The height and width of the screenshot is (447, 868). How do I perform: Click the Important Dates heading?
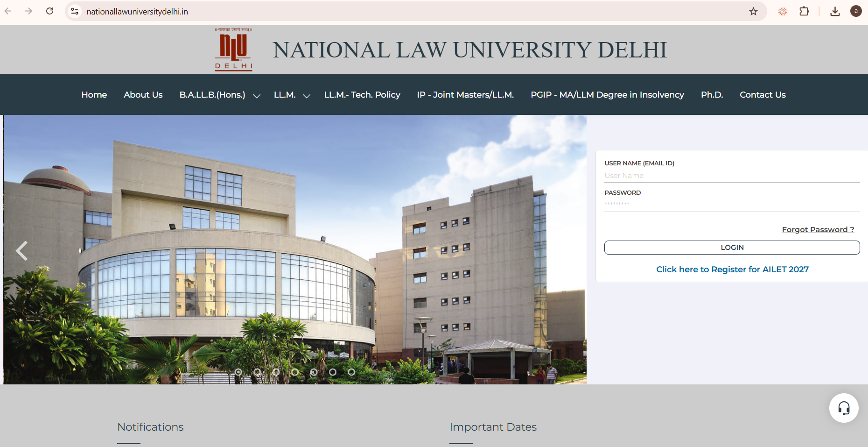click(493, 427)
